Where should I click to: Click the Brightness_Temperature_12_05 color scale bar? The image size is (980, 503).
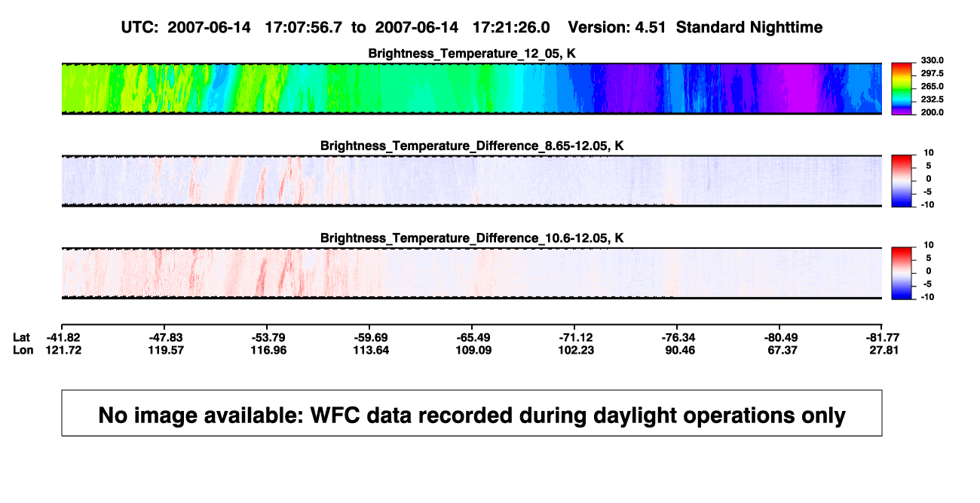pyautogui.click(x=903, y=89)
